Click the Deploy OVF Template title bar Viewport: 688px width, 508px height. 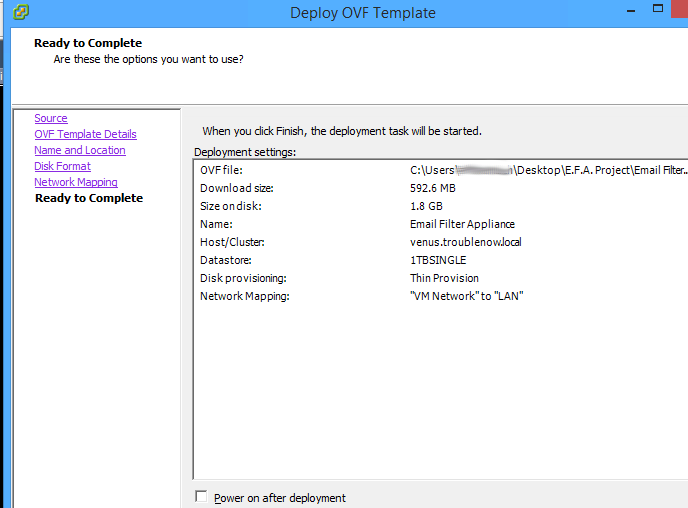(362, 13)
